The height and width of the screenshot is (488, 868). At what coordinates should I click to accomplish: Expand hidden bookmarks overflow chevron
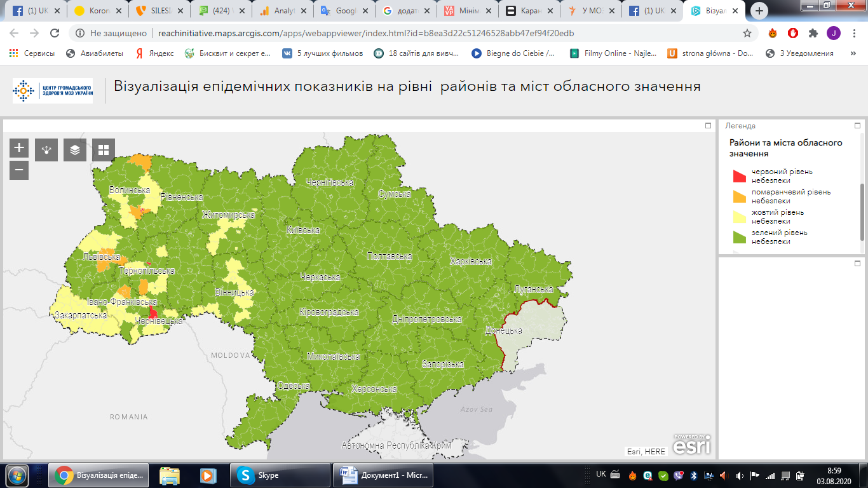pos(853,53)
